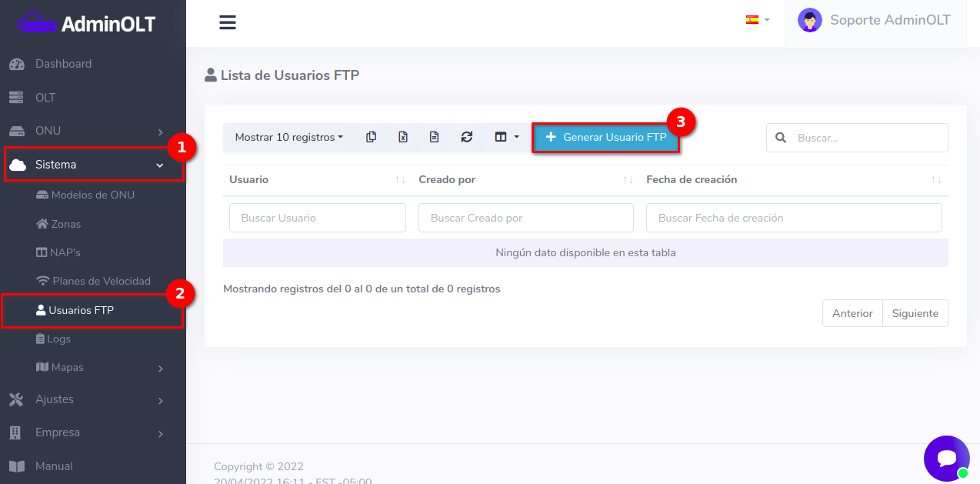Image resolution: width=980 pixels, height=484 pixels.
Task: Open the chat support bubble
Action: (946, 459)
